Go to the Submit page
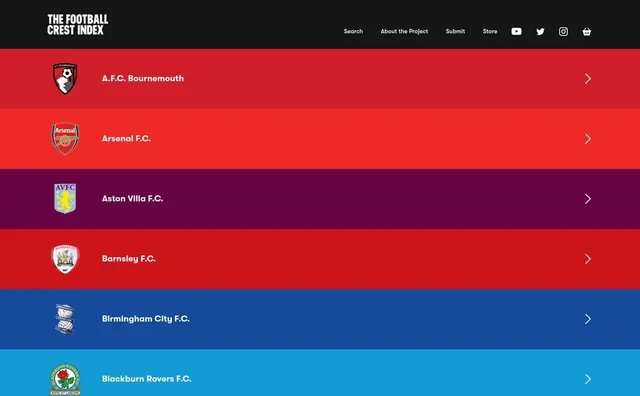Viewport: 640px width, 396px height. click(x=455, y=31)
